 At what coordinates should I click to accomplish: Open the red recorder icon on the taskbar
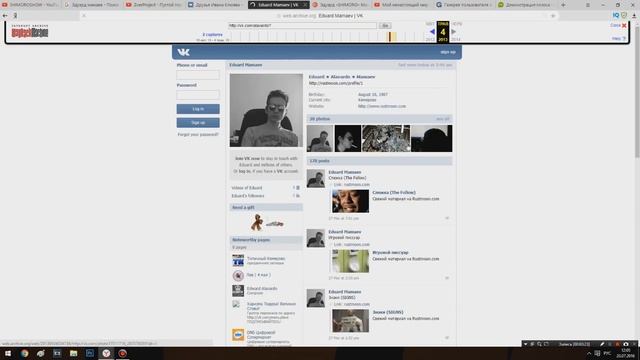click(122, 353)
